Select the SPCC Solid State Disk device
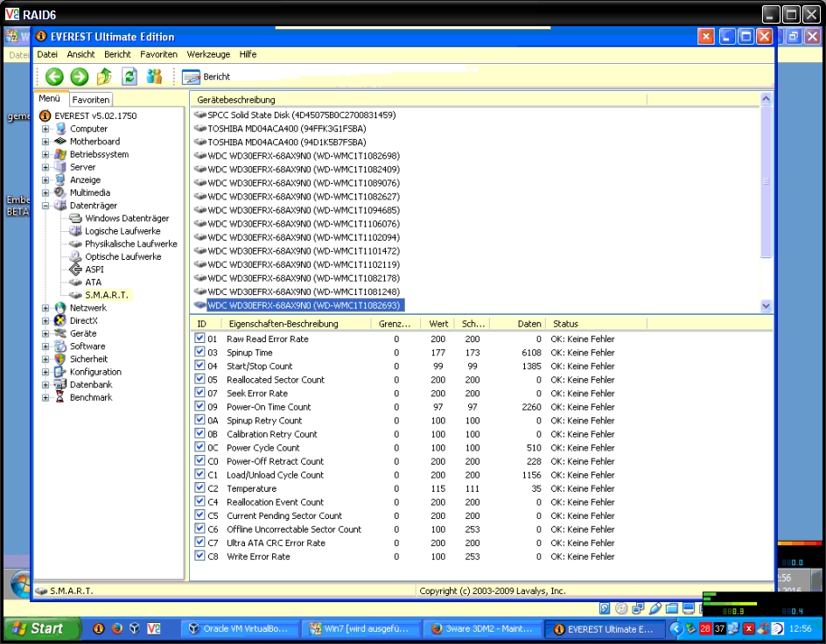The image size is (826, 644). pos(301,115)
